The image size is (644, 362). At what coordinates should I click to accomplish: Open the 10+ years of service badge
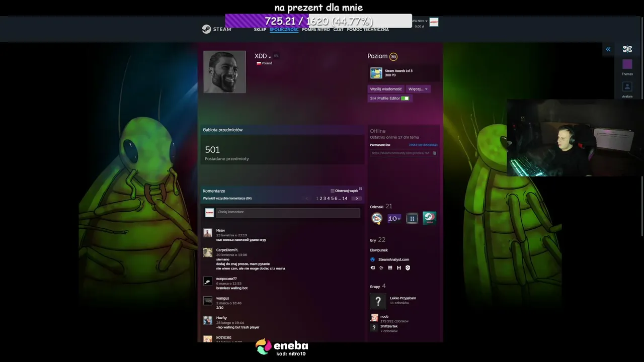point(394,218)
